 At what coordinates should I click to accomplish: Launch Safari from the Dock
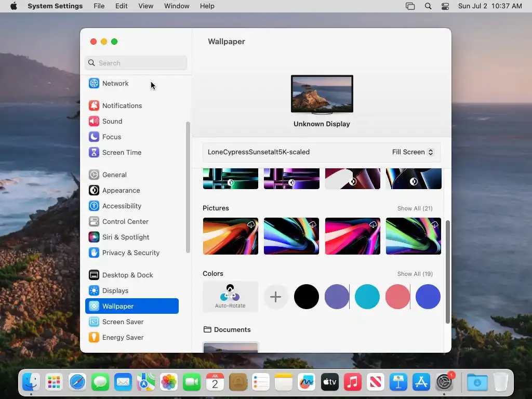point(77,382)
